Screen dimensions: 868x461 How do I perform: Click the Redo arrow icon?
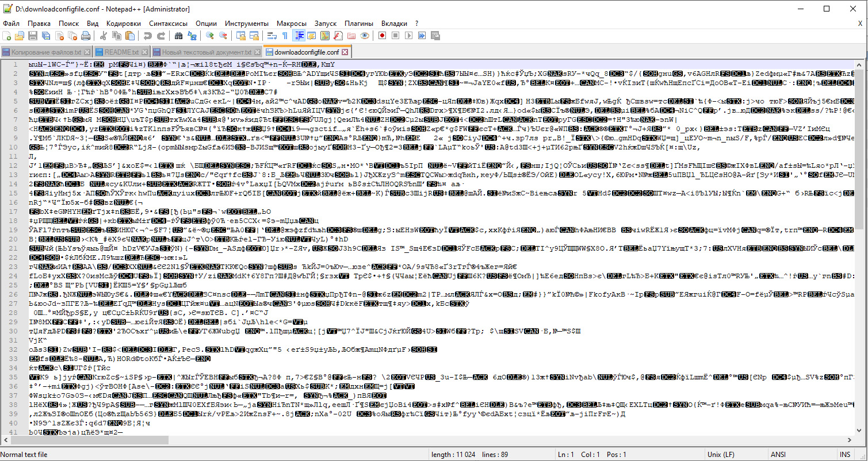click(x=161, y=36)
